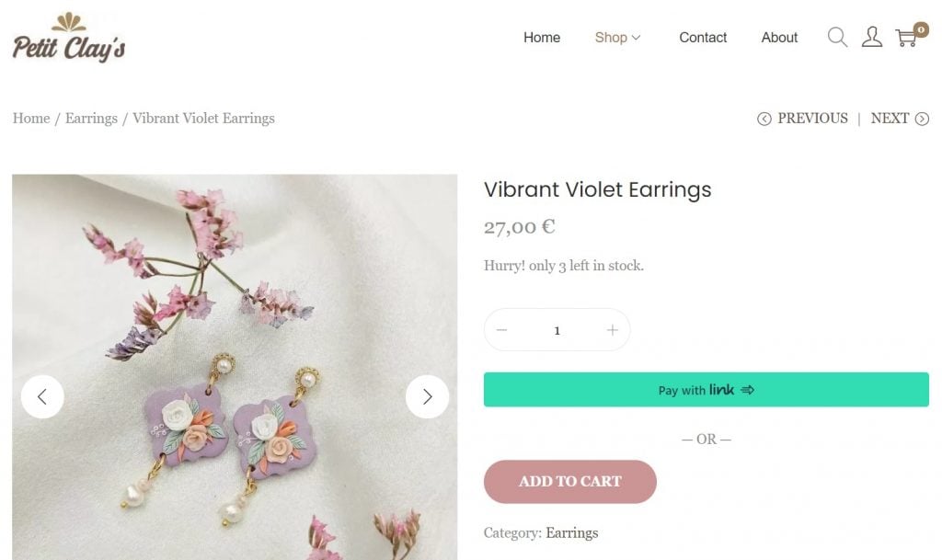Open the Earrings category link

point(571,532)
